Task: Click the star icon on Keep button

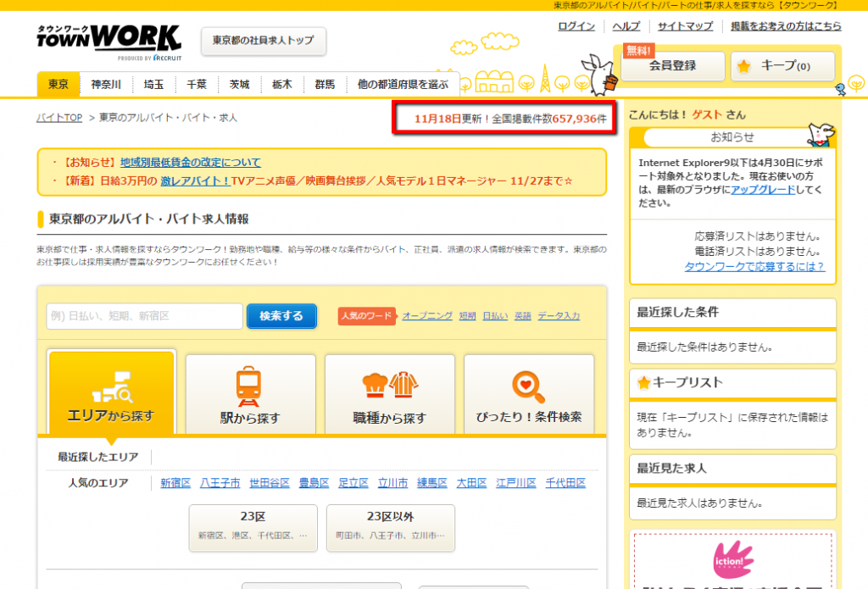Action: pos(744,66)
